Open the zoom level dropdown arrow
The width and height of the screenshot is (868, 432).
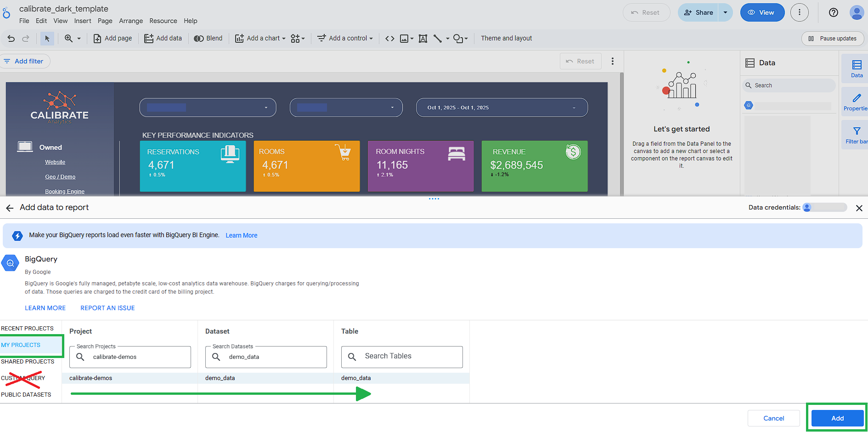(79, 39)
